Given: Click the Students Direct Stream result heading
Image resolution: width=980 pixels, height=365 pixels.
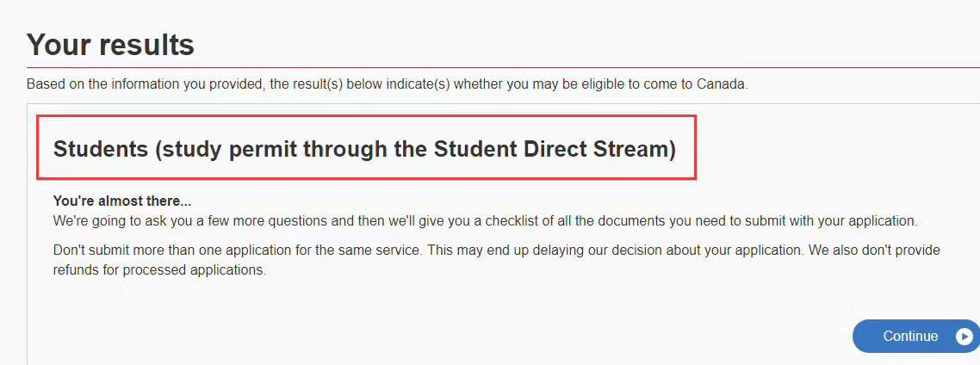Looking at the screenshot, I should 364,150.
